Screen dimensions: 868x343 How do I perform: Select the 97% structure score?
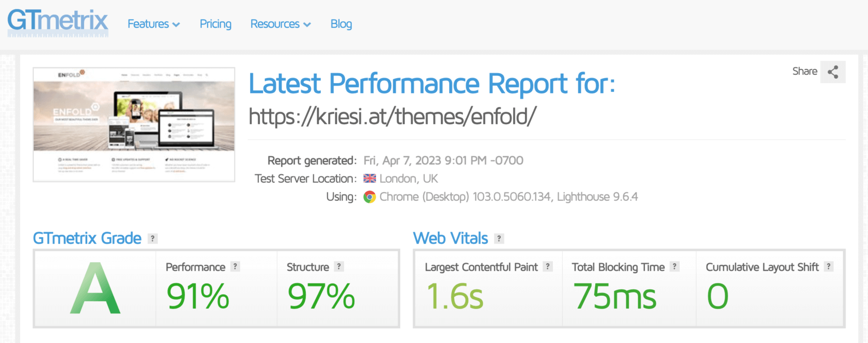321,296
